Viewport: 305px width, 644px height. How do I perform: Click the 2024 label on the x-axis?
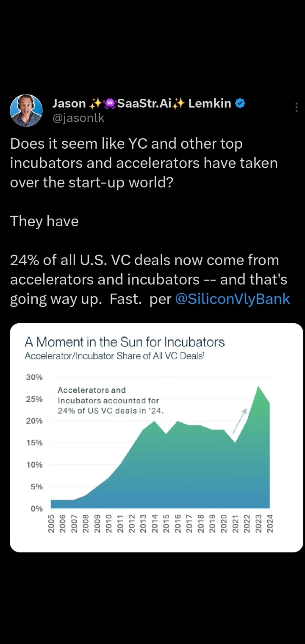(270, 524)
